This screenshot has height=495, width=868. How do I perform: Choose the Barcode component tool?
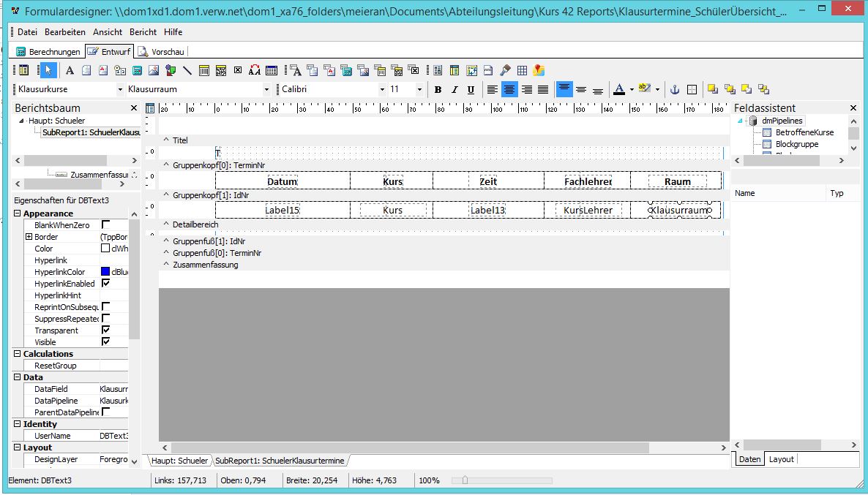click(x=203, y=70)
